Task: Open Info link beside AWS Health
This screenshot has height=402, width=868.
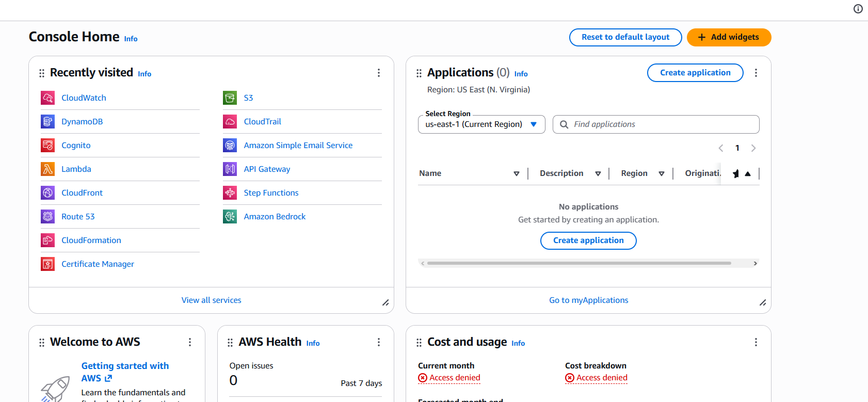Action: coord(313,343)
